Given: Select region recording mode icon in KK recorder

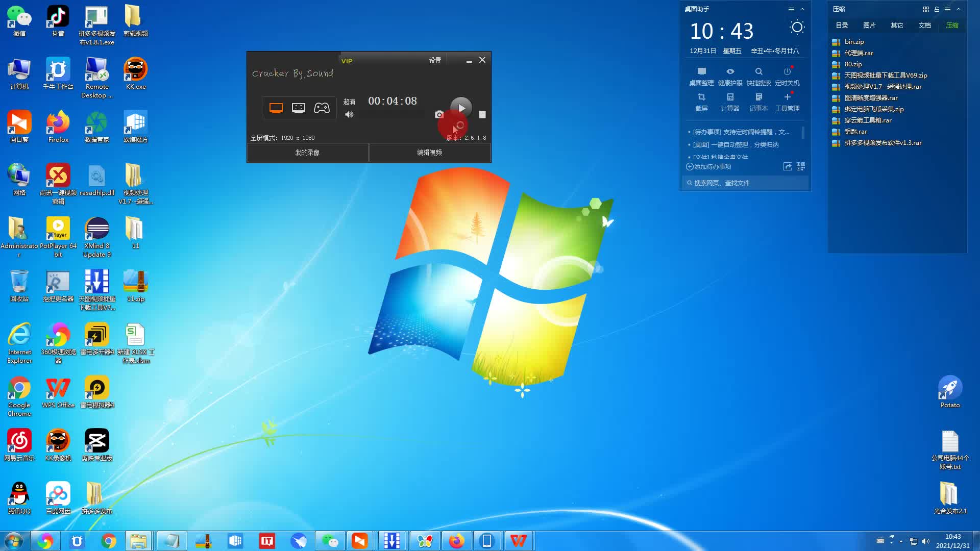Looking at the screenshot, I should 299,108.
